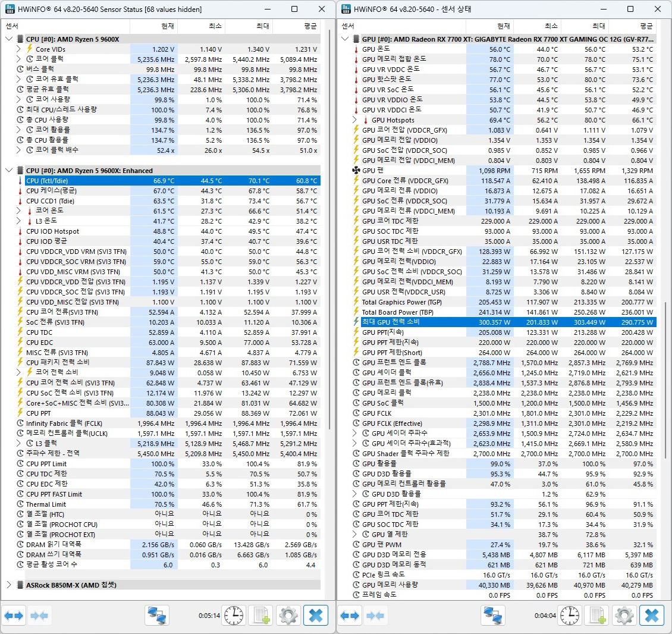Click HWiNFO app icon in right title bar
Image resolution: width=672 pixels, height=634 pixels.
click(x=346, y=9)
